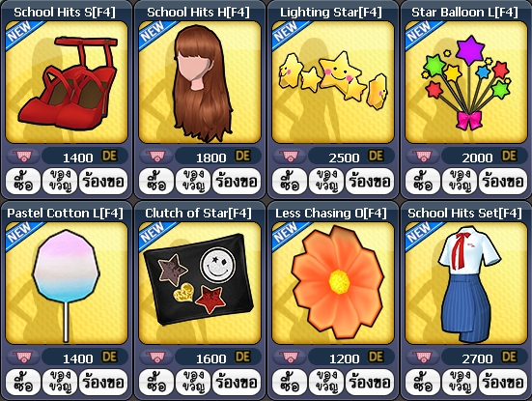Viewport: 532px width, 401px height.
Task: Click cart icon for School Hits Set
Action: pos(423,357)
